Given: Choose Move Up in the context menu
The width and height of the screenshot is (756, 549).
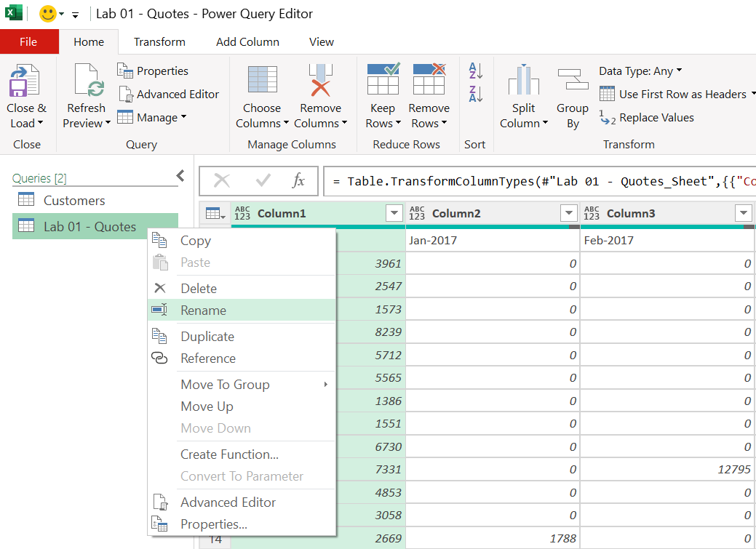Looking at the screenshot, I should click(x=242, y=406).
